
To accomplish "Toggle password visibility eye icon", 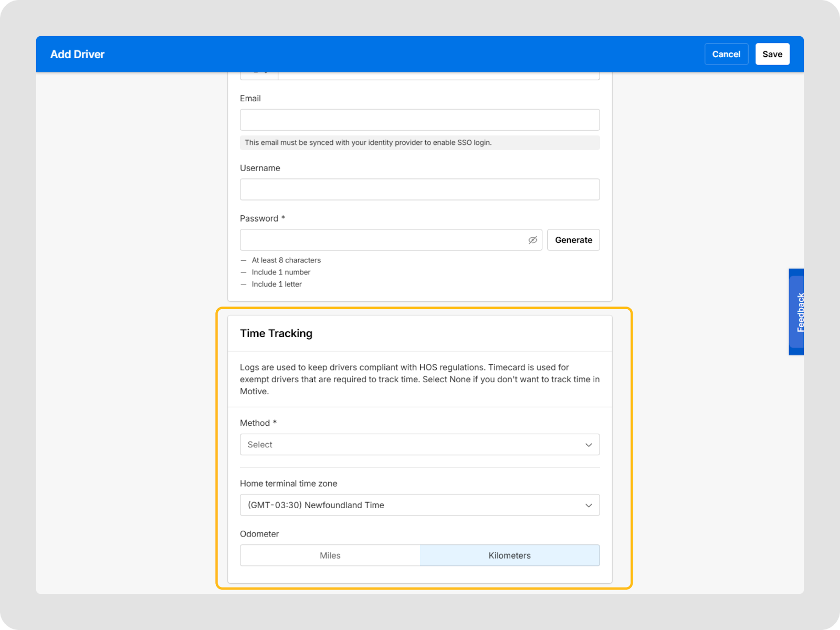I will pos(532,240).
